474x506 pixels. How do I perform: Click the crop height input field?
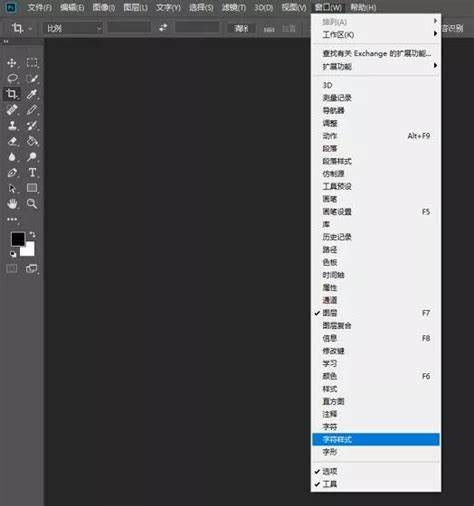pyautogui.click(x=198, y=28)
